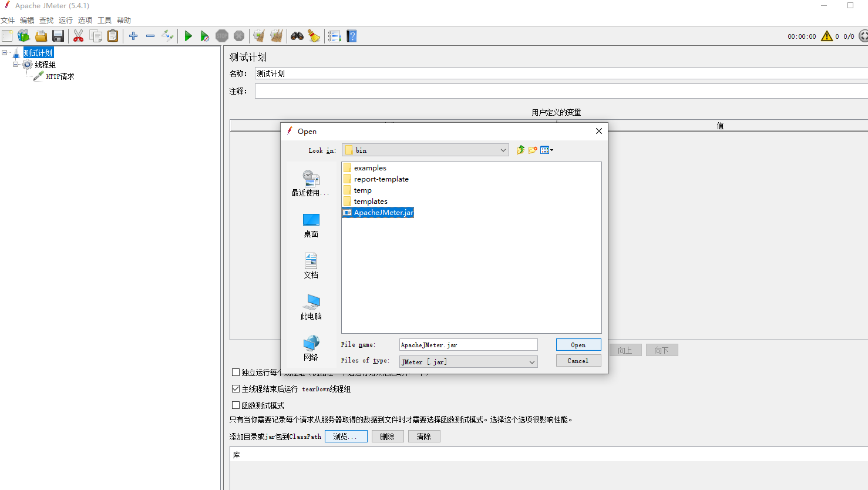The height and width of the screenshot is (490, 868).
Task: Click Start no pauses icon
Action: point(204,36)
